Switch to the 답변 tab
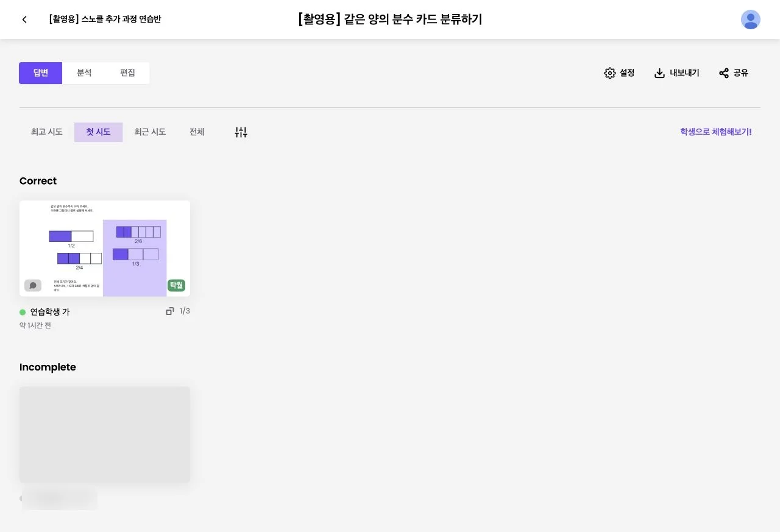This screenshot has width=780, height=532. (x=40, y=73)
